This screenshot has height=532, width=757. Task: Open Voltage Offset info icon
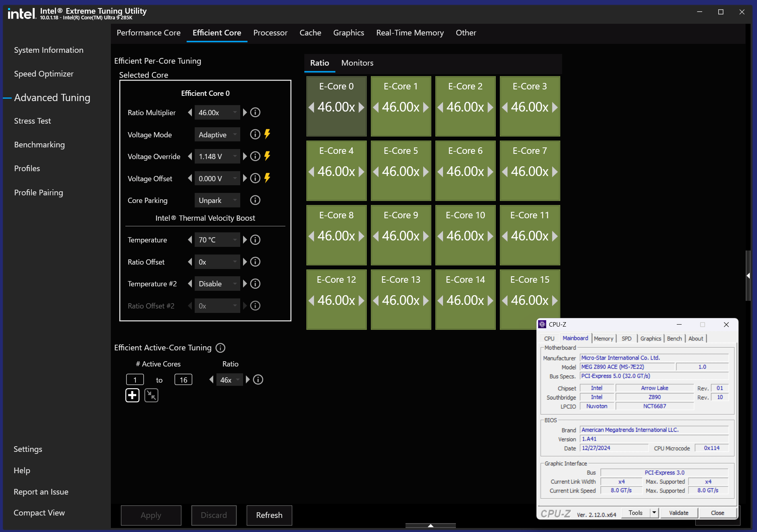[255, 178]
